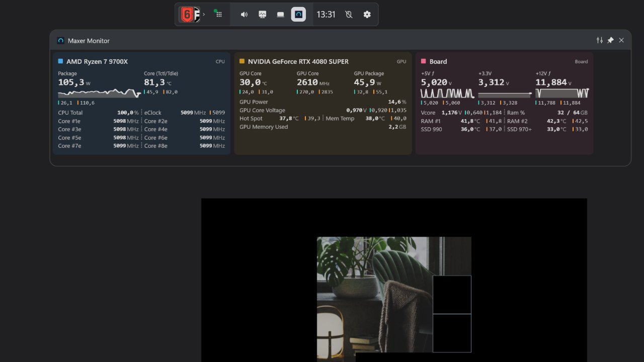This screenshot has width=644, height=362.
Task: Click the GPU Memory Used 2,2 GB row
Action: [323, 127]
